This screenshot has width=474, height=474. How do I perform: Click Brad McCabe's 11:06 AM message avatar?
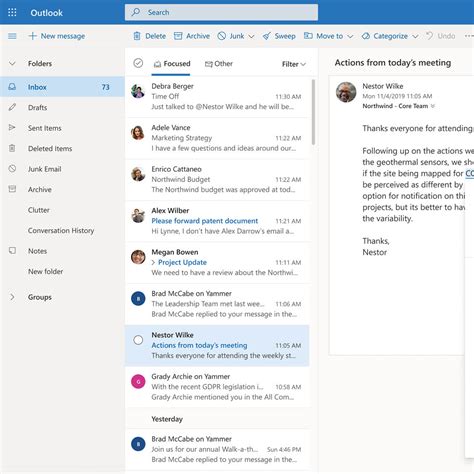[138, 298]
